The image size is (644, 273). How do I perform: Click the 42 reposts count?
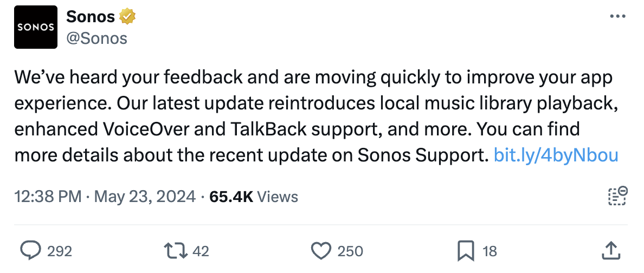pos(201,251)
